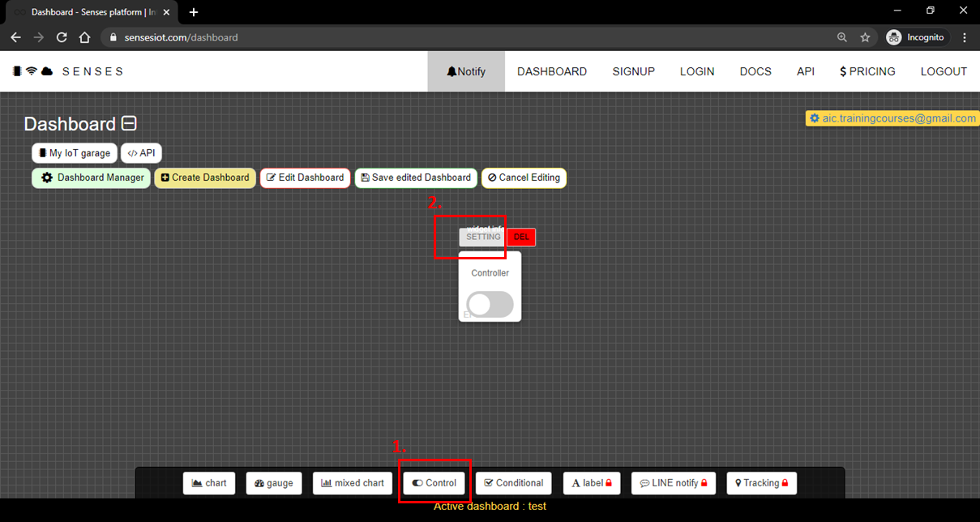980x522 pixels.
Task: Open the Notify bell menu item
Action: click(x=466, y=71)
